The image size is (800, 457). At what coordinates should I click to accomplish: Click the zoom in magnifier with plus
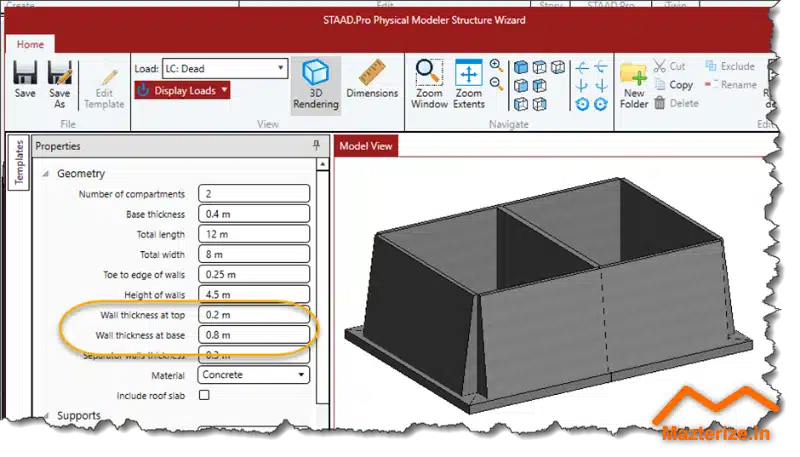click(496, 65)
